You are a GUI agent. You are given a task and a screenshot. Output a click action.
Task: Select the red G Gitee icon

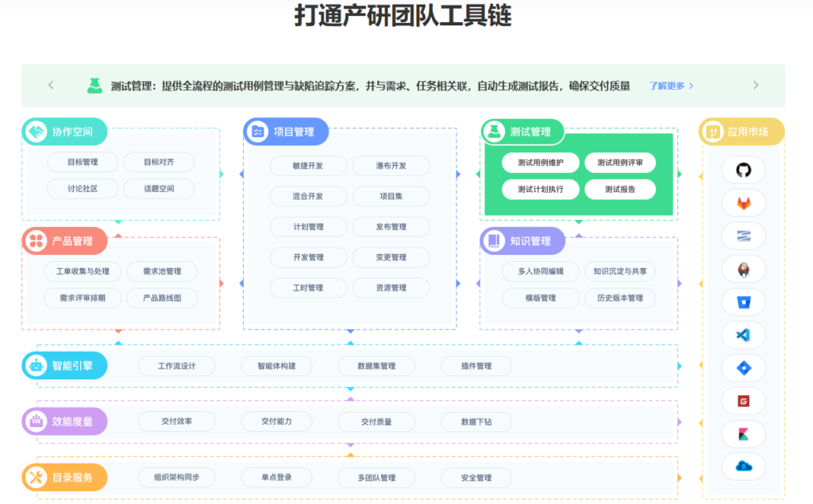(743, 401)
